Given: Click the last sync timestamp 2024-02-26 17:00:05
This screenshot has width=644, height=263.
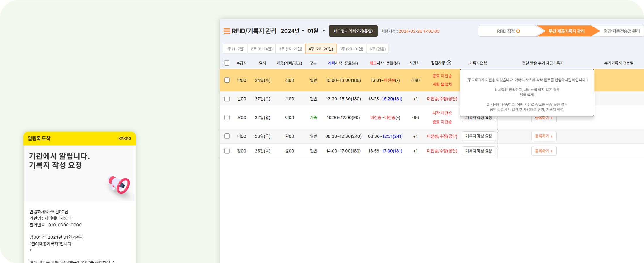Looking at the screenshot, I should (419, 31).
